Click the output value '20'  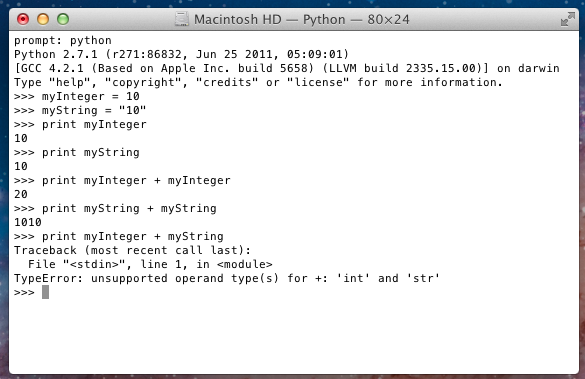click(21, 194)
